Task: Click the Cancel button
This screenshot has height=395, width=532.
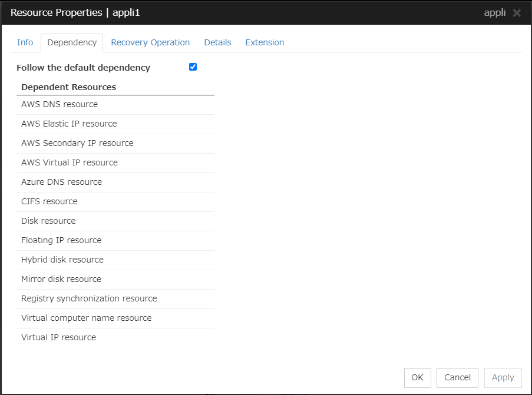Action: (x=457, y=378)
